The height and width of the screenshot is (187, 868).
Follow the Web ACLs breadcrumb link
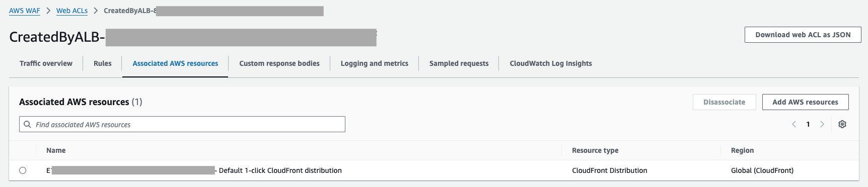[x=72, y=11]
